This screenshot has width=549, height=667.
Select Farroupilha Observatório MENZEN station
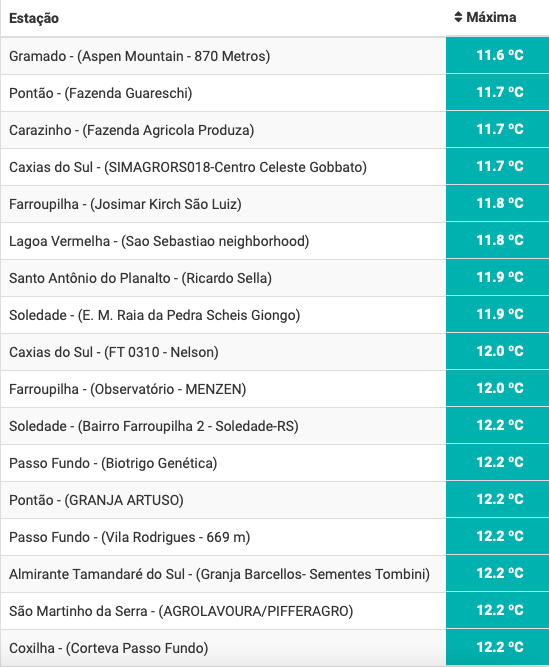click(x=275, y=389)
